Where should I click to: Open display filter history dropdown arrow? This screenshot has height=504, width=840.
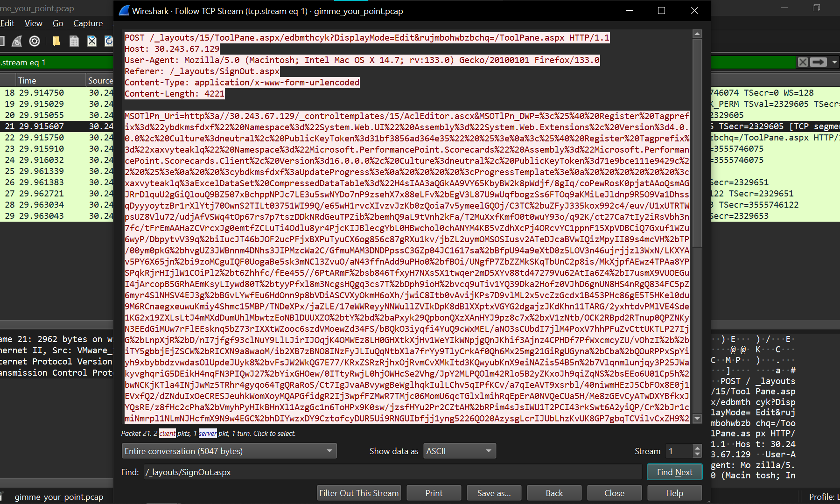[834, 62]
